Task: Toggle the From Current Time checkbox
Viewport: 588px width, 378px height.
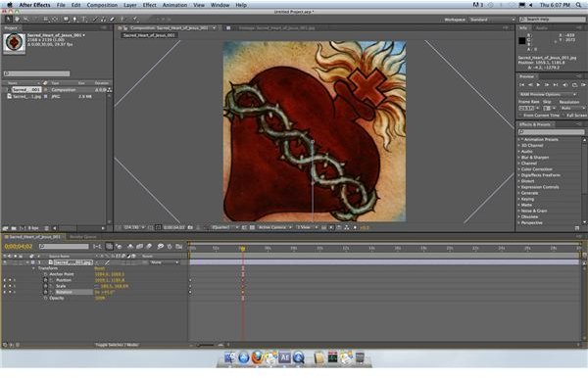Action: pos(520,116)
